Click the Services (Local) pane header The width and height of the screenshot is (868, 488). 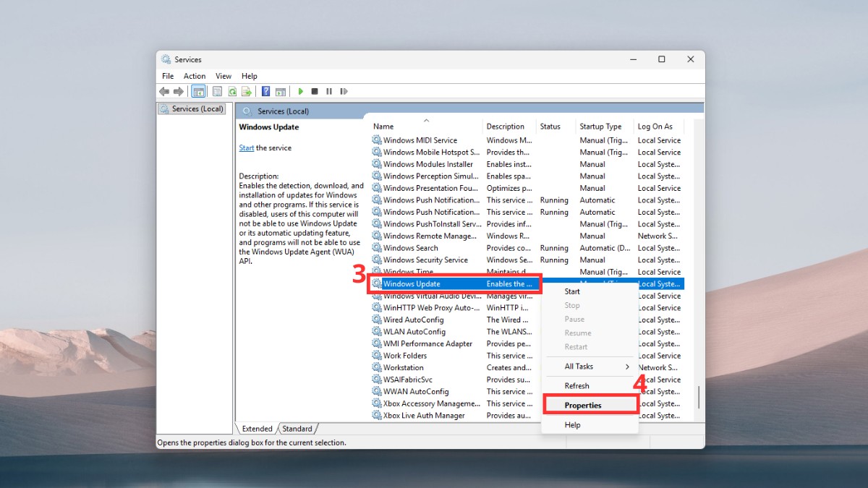469,111
